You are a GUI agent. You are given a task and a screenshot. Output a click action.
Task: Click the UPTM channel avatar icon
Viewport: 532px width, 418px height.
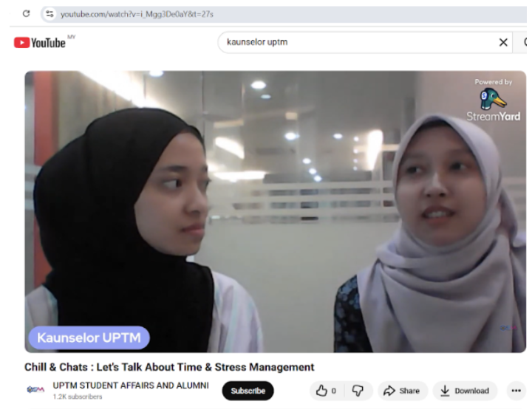[x=35, y=391]
